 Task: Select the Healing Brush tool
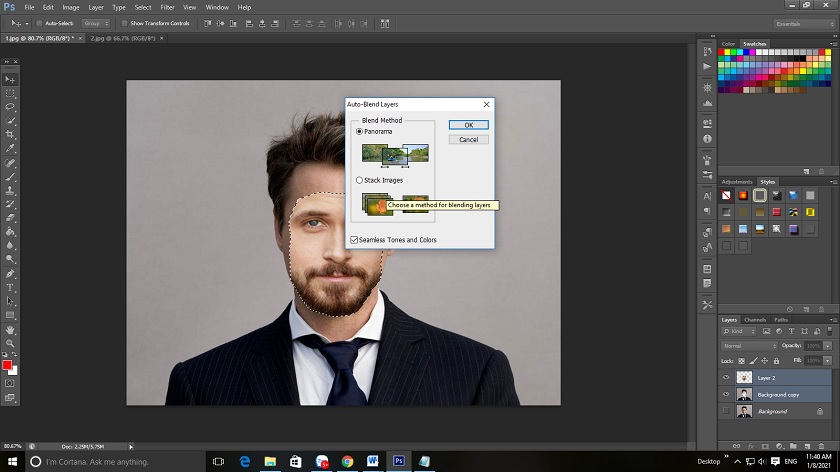click(x=10, y=163)
